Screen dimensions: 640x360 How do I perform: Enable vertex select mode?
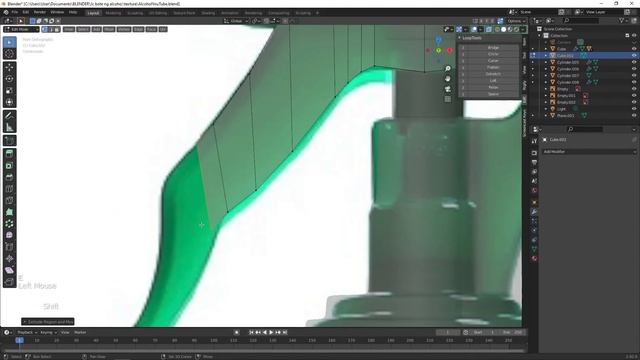[x=45, y=29]
